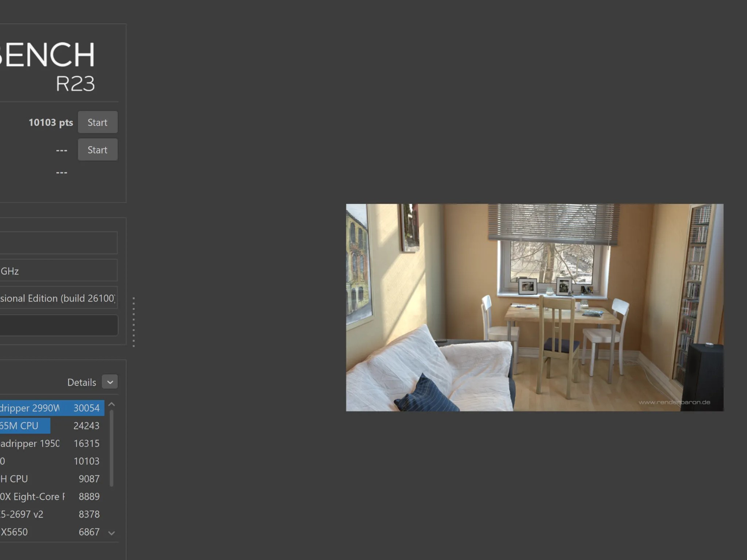Viewport: 747px width, 560px height.
Task: Open the Details dropdown chevron
Action: [110, 382]
